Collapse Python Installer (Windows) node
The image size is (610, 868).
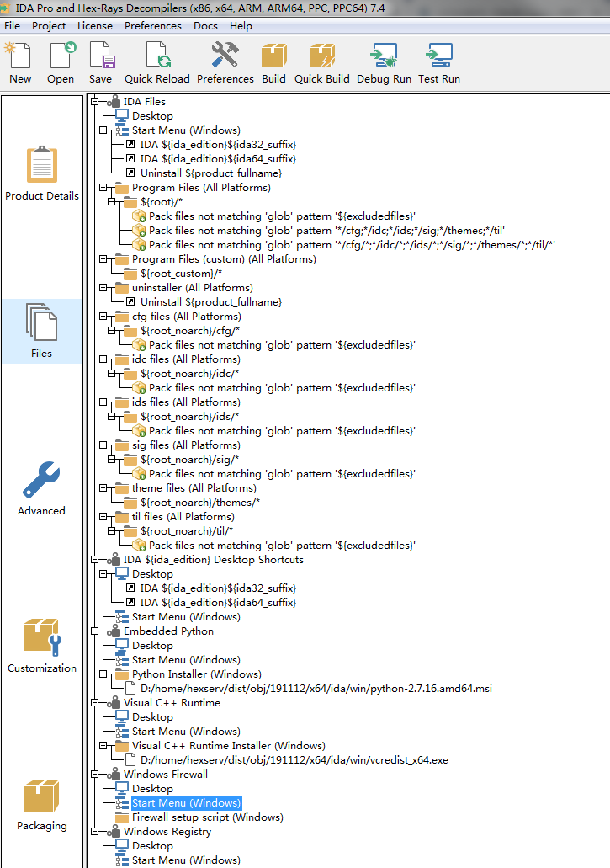coord(103,674)
